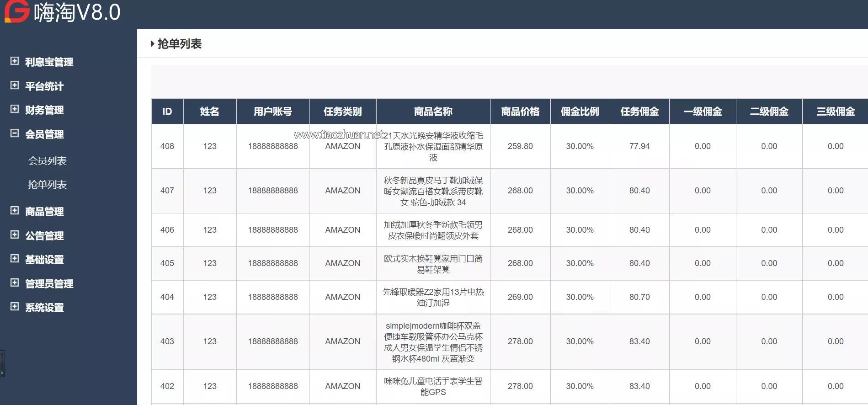Click price cell 259.80

(x=520, y=146)
